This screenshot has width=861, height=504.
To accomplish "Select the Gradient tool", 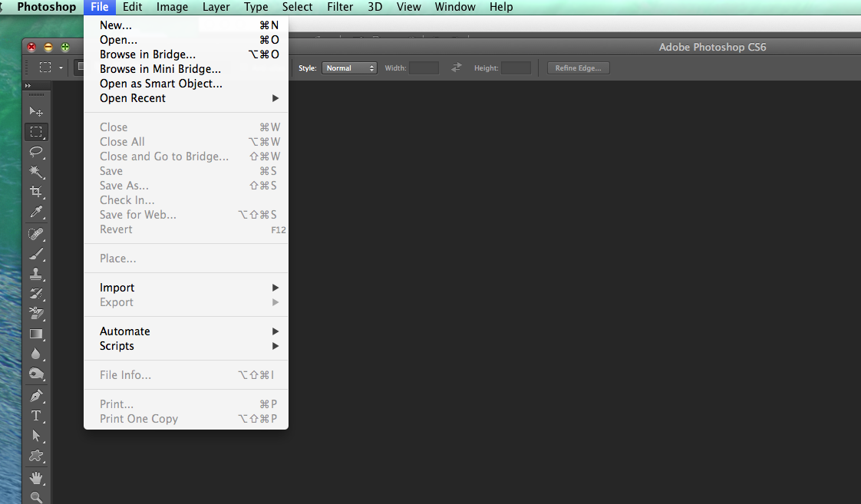I will point(36,334).
